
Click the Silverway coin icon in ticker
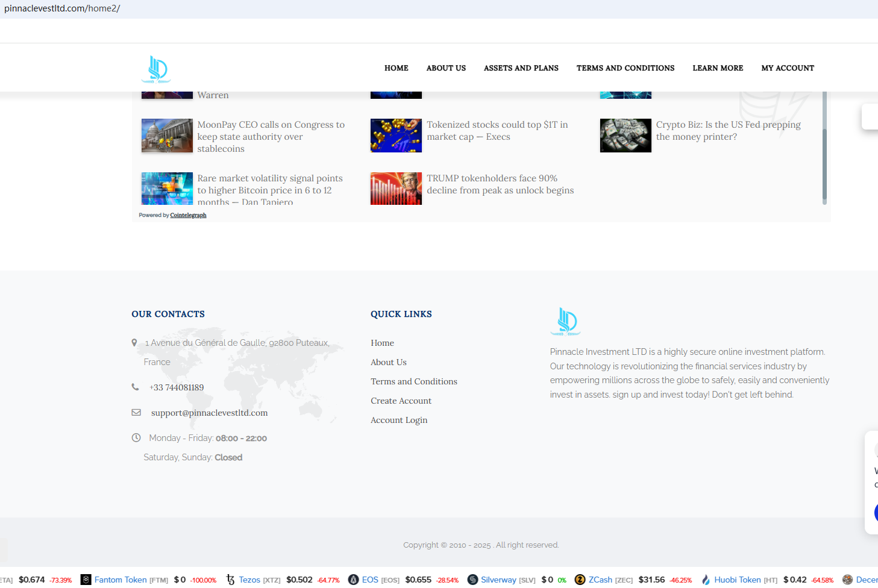[x=473, y=580]
